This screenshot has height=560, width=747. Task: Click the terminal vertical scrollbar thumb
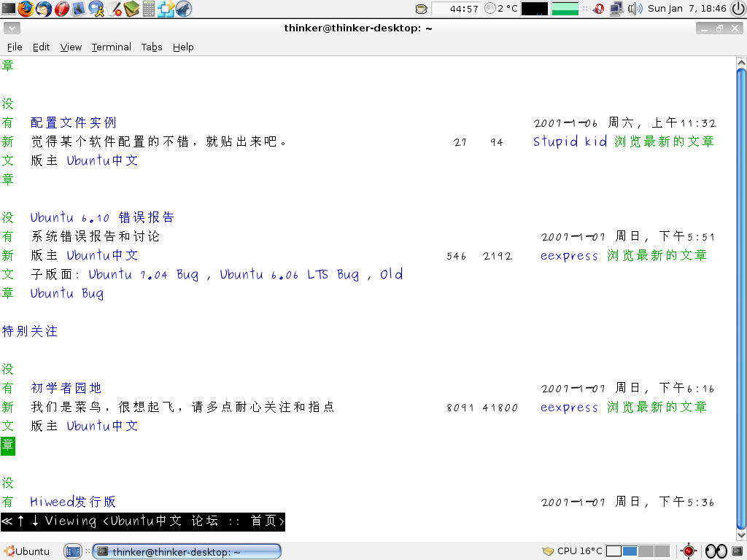pyautogui.click(x=741, y=298)
